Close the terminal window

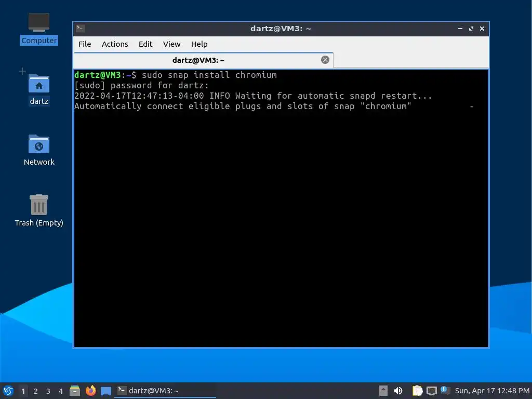[482, 29]
